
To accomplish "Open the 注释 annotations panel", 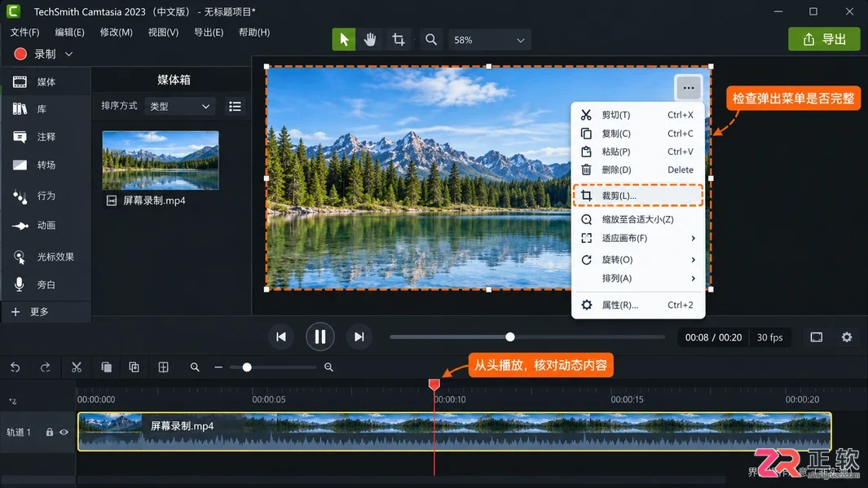I will pos(46,137).
